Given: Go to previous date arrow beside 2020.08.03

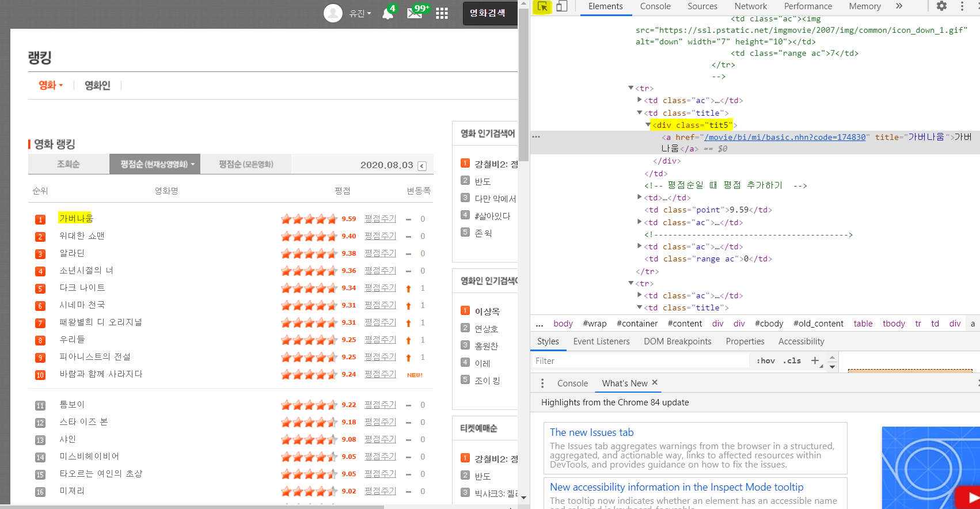Looking at the screenshot, I should coord(422,166).
